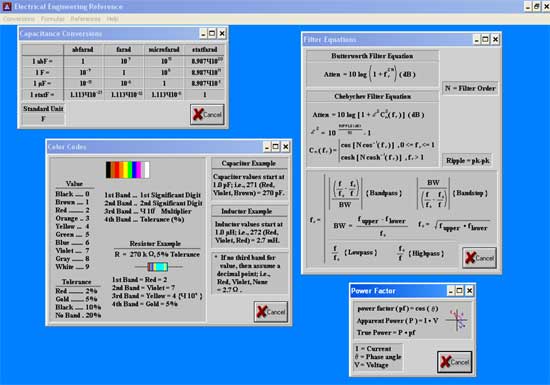Open the References menu
The image size is (550, 385).
(x=85, y=19)
